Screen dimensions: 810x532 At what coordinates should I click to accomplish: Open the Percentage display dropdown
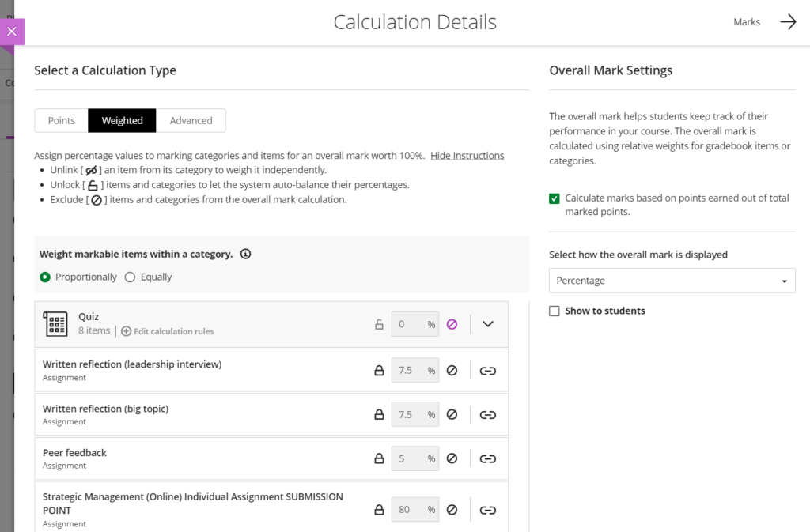point(672,281)
